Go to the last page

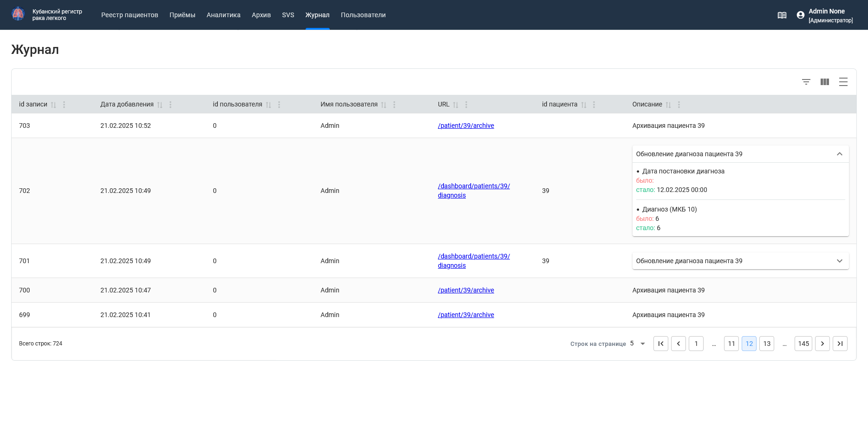click(840, 344)
